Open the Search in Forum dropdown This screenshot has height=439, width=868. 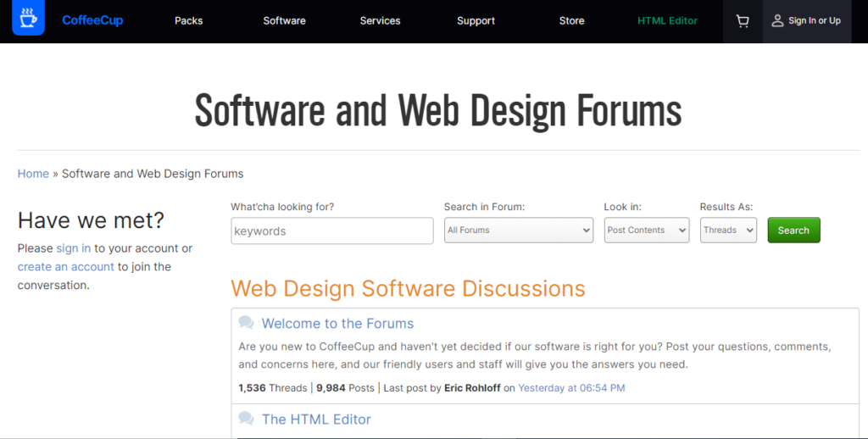(519, 231)
